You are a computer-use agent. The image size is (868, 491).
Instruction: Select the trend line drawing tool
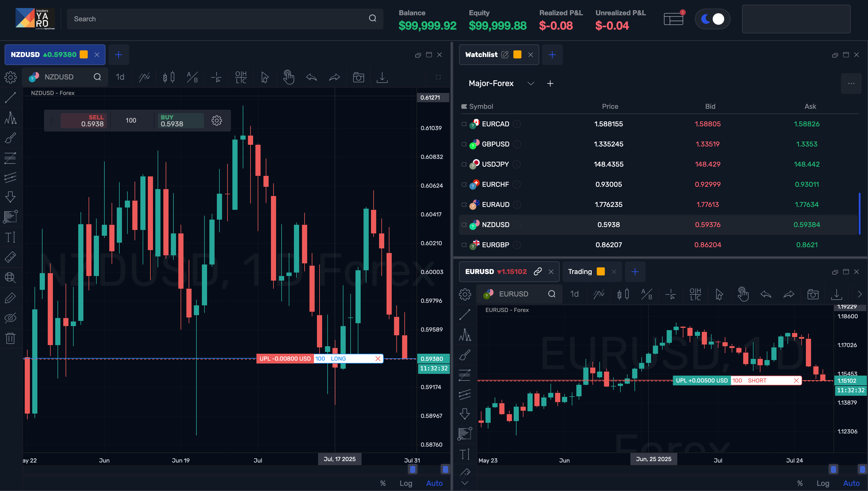pyautogui.click(x=10, y=98)
